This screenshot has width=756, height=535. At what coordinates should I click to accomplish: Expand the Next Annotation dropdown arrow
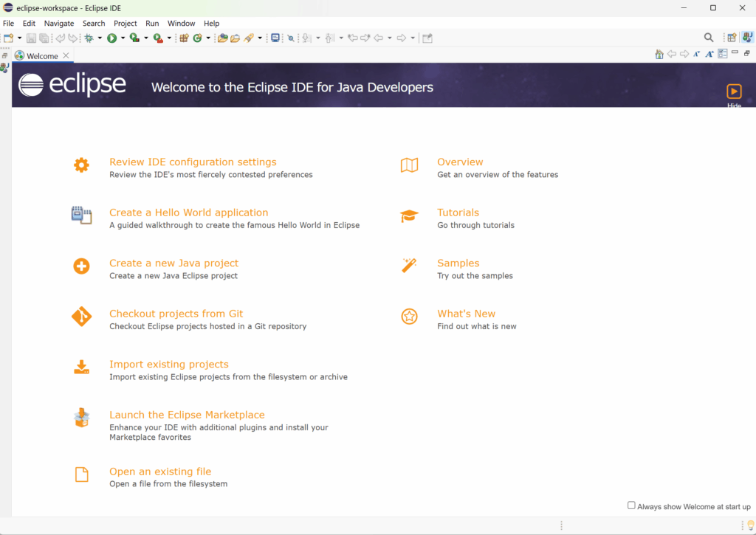(x=317, y=38)
